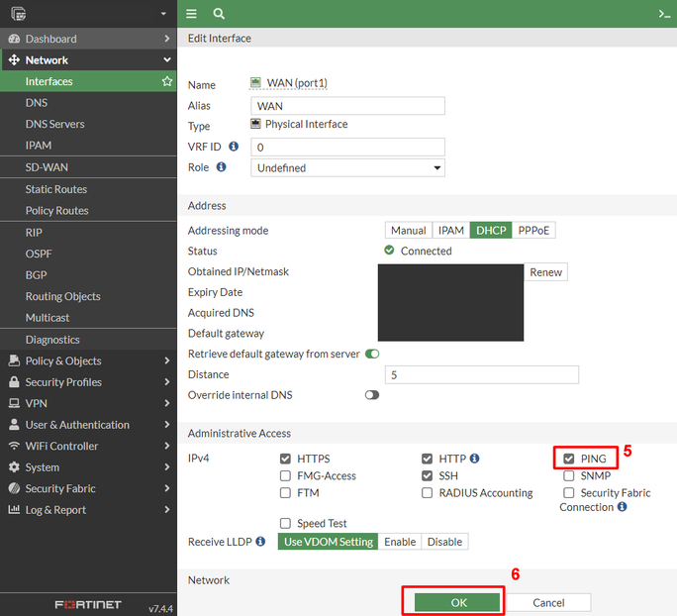This screenshot has width=677, height=616.
Task: Click the OK button
Action: click(457, 602)
